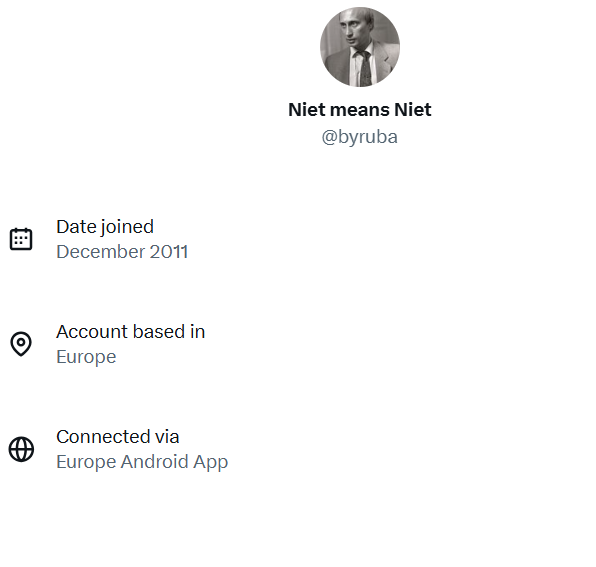
Task: Open the @byruba handle
Action: coord(360,137)
